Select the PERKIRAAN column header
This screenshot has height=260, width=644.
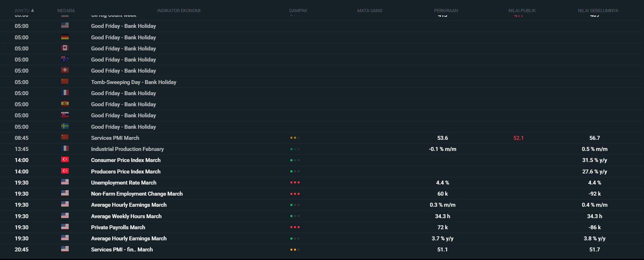[x=446, y=11]
